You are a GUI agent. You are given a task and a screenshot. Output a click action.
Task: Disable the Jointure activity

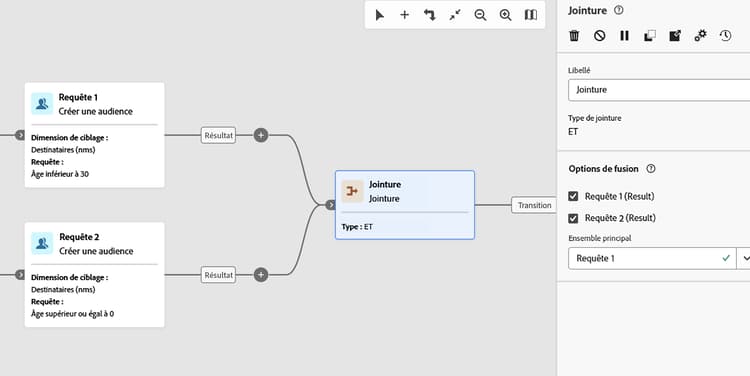(599, 35)
